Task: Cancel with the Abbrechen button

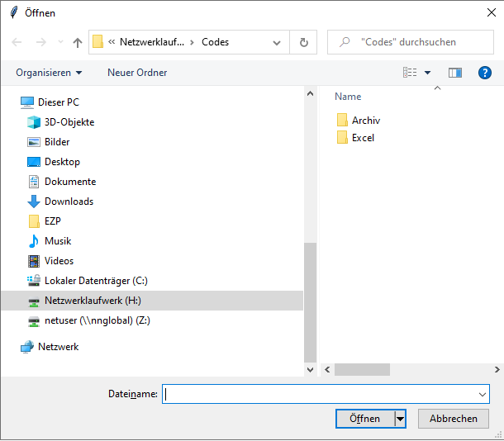Action: tap(454, 419)
